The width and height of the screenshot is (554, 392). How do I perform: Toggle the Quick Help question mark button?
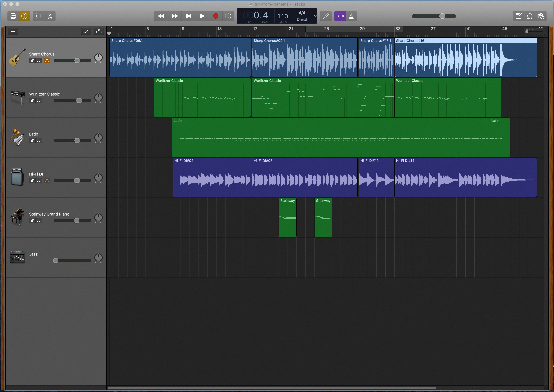tap(24, 16)
